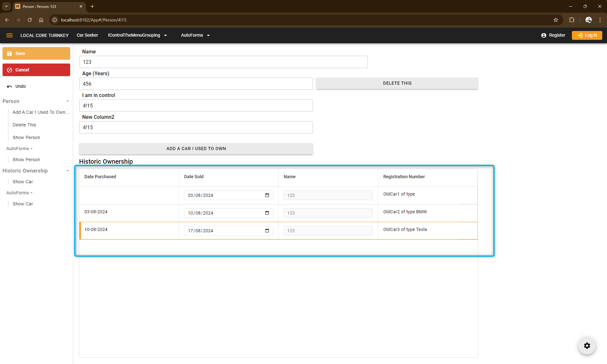
Task: Open browser extensions puzzle icon
Action: tap(572, 20)
